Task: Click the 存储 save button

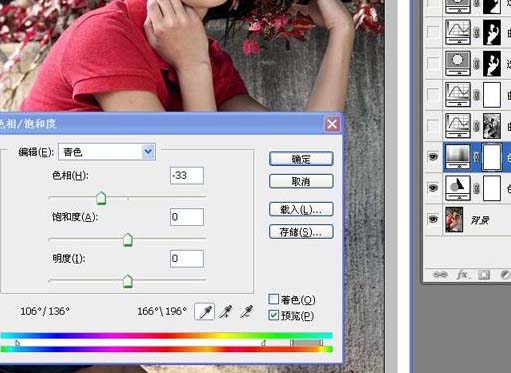Action: click(301, 232)
